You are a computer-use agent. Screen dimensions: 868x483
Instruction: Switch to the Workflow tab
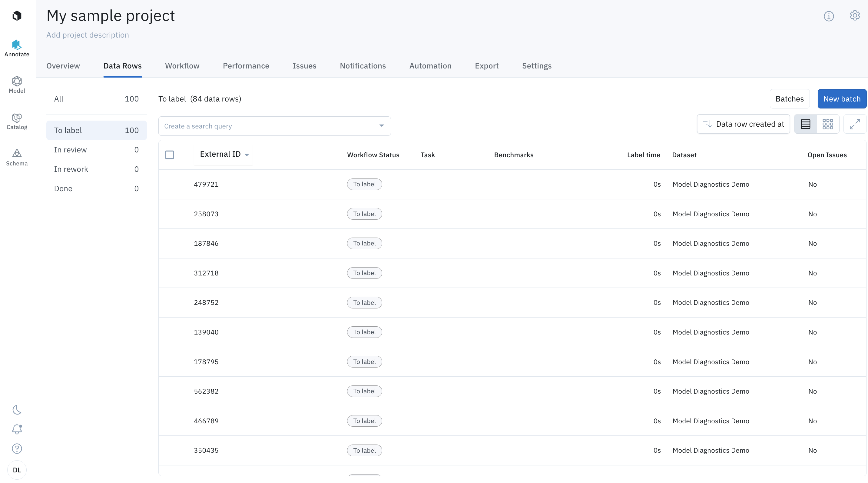[182, 66]
